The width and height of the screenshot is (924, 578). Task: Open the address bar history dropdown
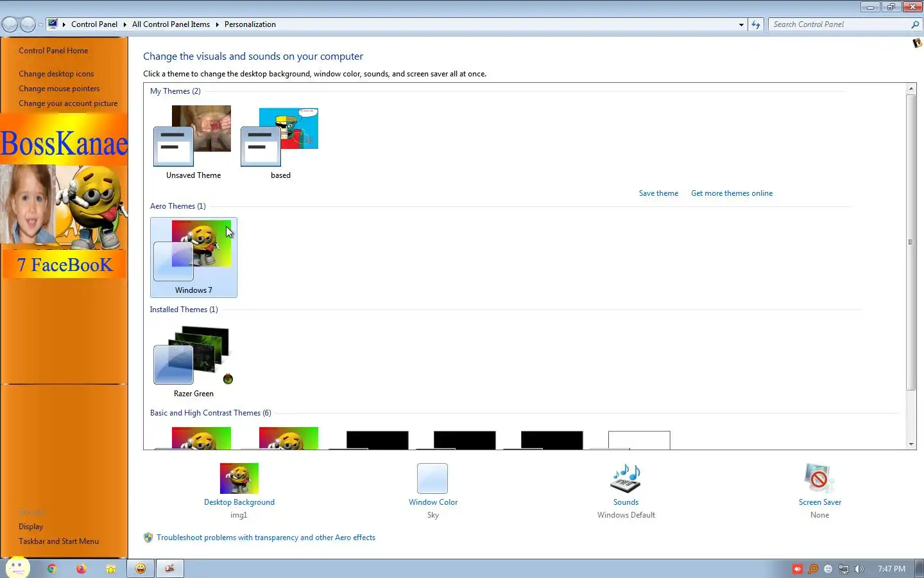tap(741, 24)
